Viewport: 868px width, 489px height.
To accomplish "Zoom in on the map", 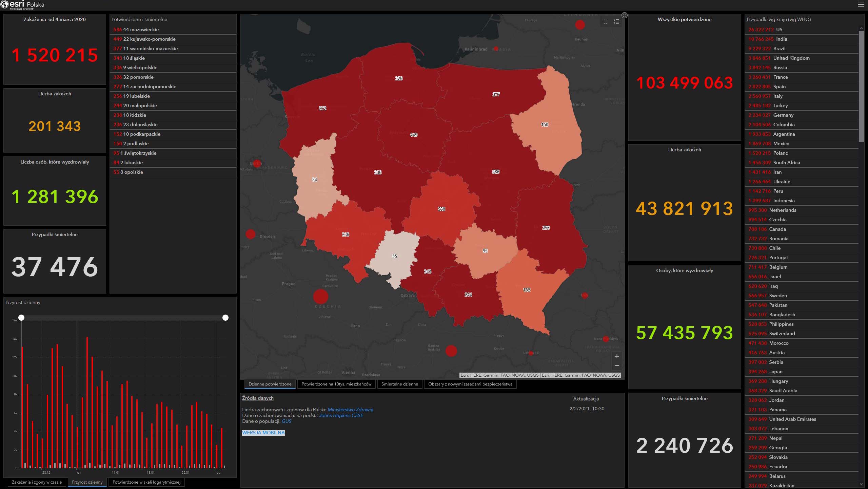I will coord(617,356).
